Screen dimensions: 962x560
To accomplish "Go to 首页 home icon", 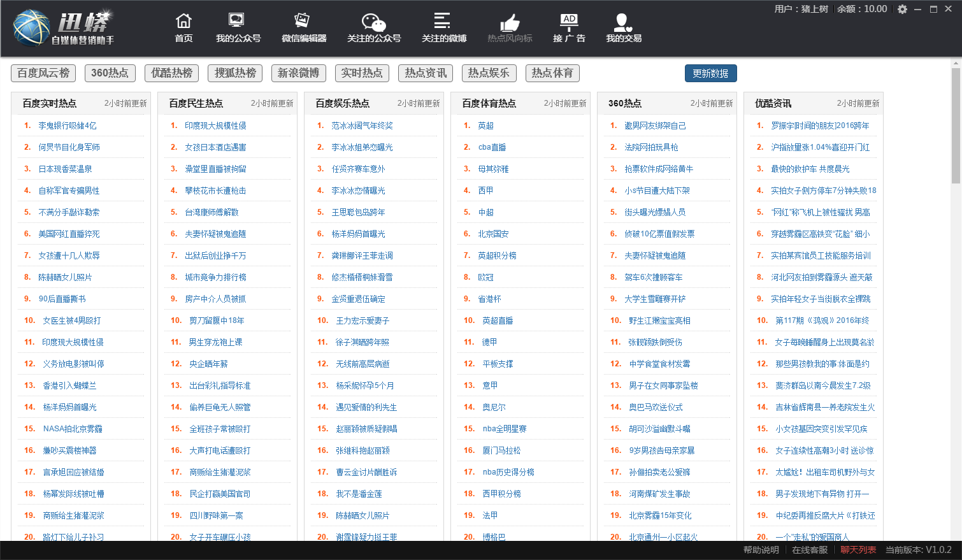I will [x=183, y=22].
